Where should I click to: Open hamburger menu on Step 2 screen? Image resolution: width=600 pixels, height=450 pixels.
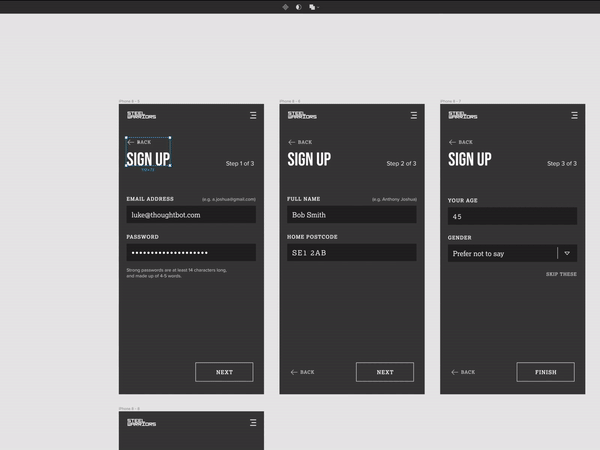413,116
